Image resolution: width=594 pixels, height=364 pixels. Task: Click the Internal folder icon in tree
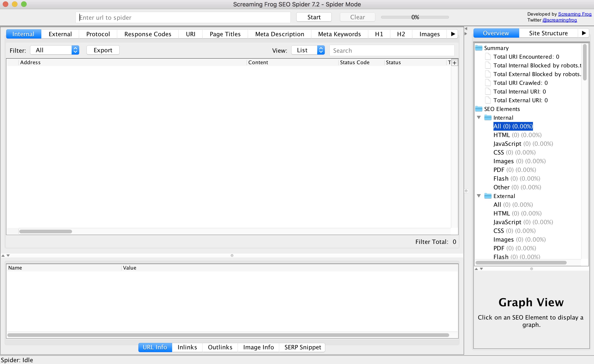coord(488,118)
